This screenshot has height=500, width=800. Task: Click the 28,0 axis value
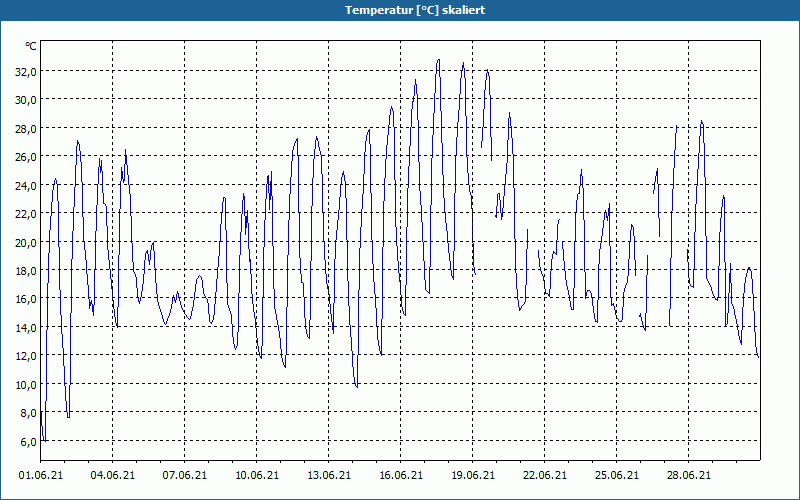point(26,129)
